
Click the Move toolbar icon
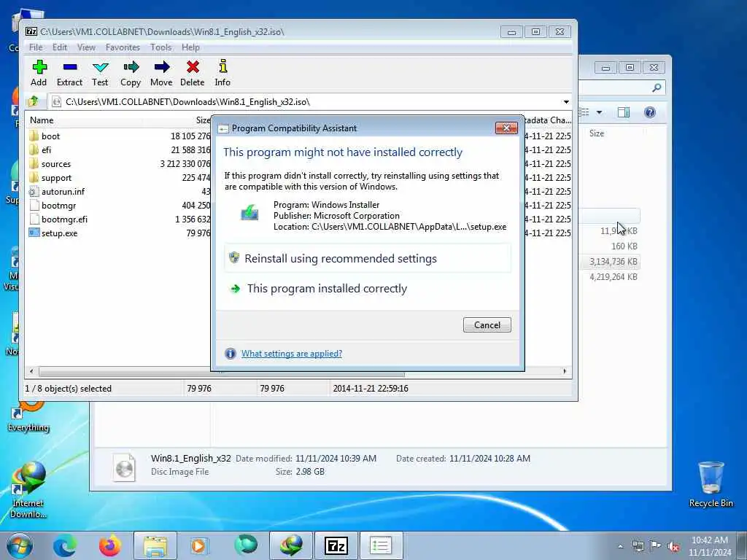tap(161, 74)
